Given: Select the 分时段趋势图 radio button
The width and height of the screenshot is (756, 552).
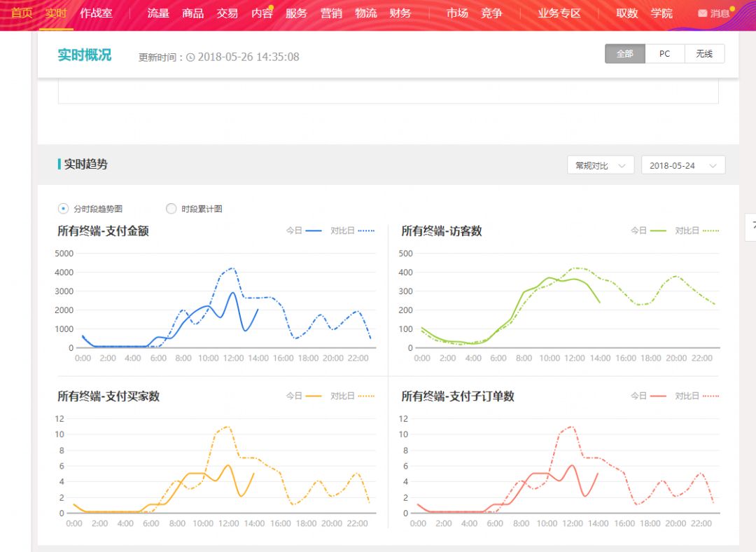Looking at the screenshot, I should [64, 209].
